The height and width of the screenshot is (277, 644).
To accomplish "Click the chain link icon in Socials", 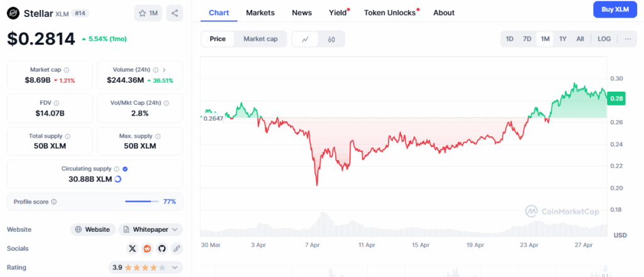I will [177, 248].
